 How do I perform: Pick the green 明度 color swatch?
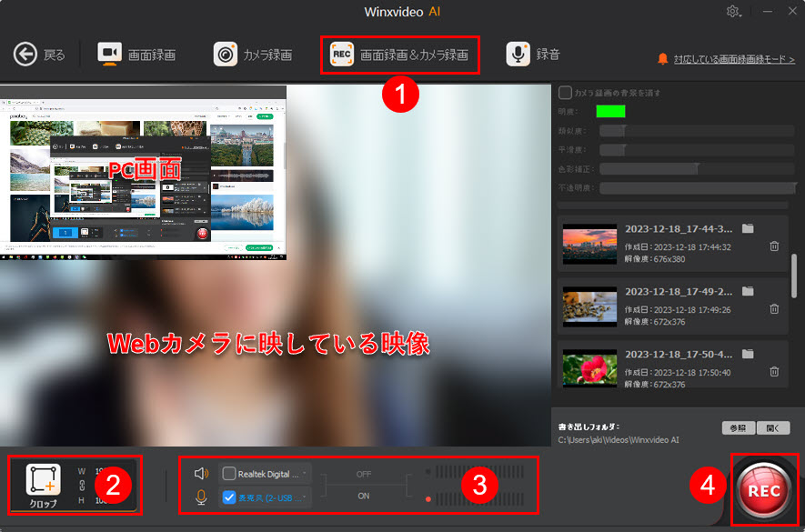point(610,111)
